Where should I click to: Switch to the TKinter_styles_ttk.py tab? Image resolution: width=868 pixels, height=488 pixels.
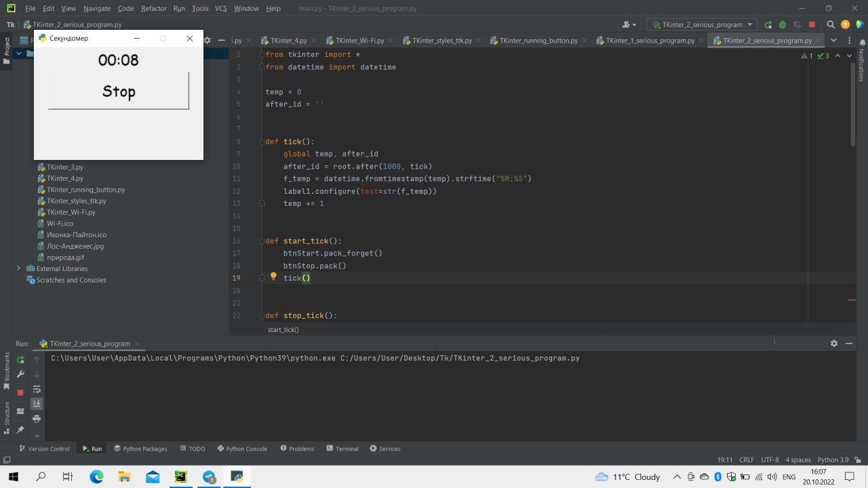[x=441, y=40]
